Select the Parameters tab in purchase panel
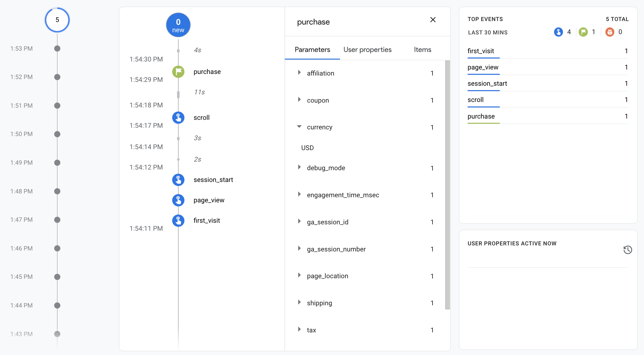 pos(312,49)
